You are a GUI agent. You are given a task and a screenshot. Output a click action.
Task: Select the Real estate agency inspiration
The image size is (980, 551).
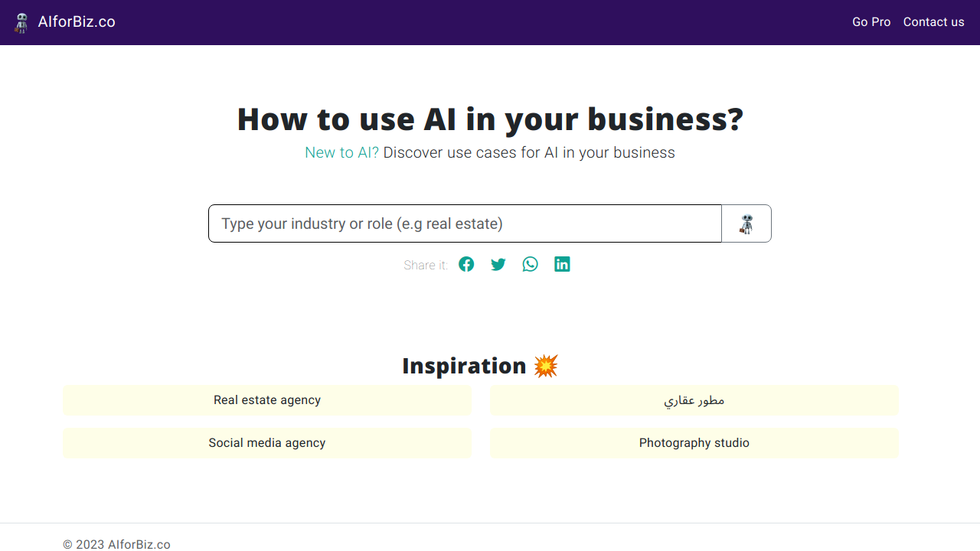pos(267,400)
